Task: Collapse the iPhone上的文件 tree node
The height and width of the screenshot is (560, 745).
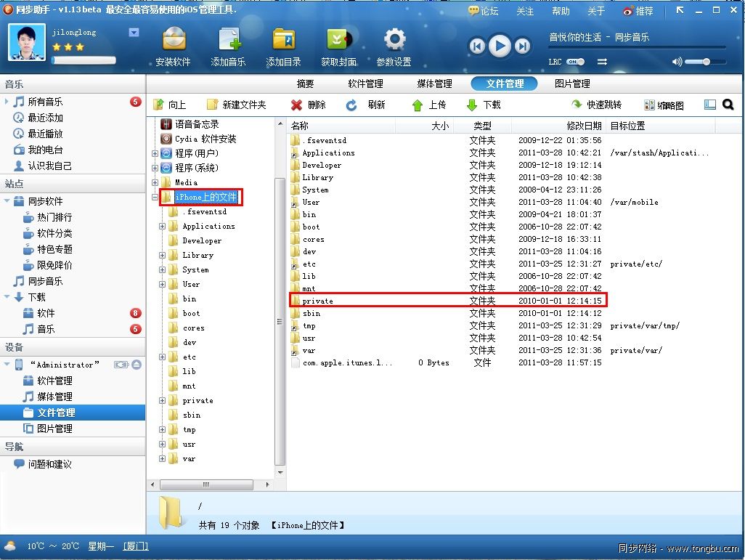Action: coord(155,197)
